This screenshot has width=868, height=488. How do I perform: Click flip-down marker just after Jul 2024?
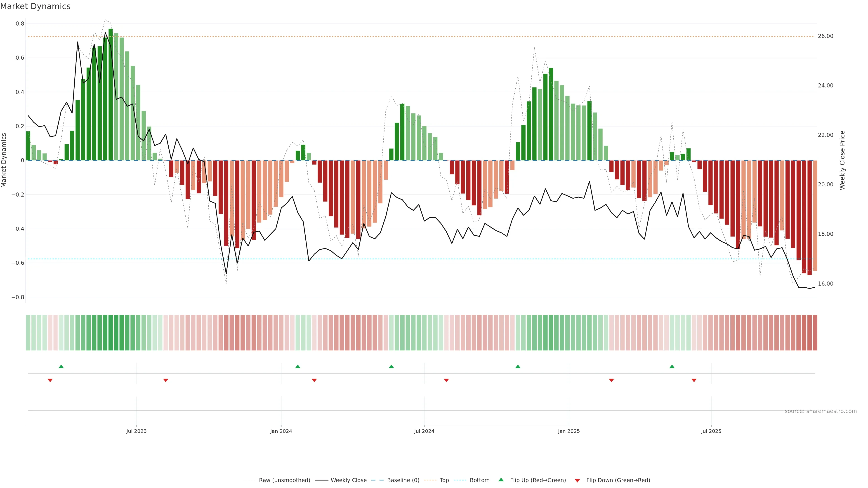446,380
